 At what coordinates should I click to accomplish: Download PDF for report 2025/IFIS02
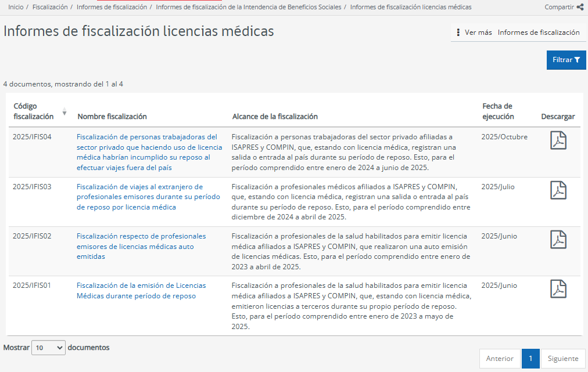[x=558, y=239]
